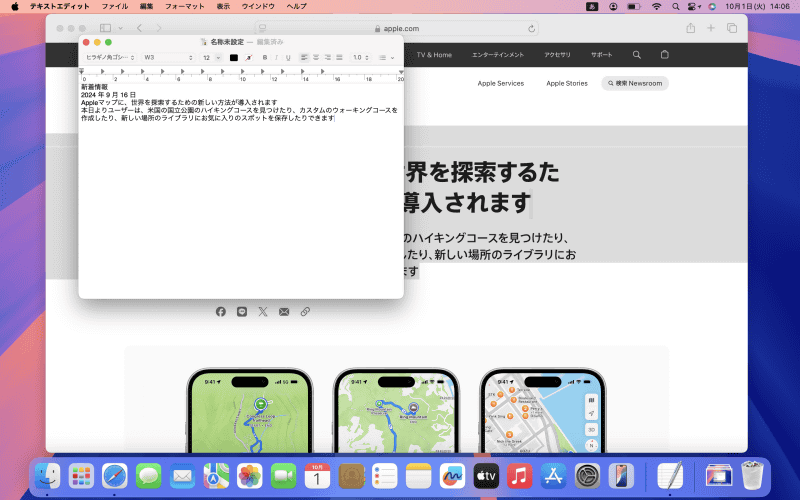Screen dimensions: 800x500
Task: Open the 1.0 line spacing dropdown
Action: 361,58
